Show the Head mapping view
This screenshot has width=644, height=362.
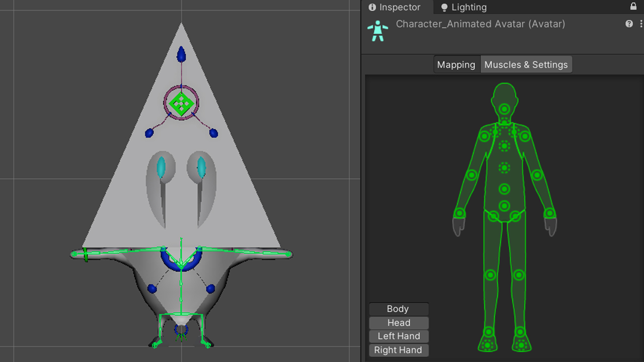pos(399,323)
